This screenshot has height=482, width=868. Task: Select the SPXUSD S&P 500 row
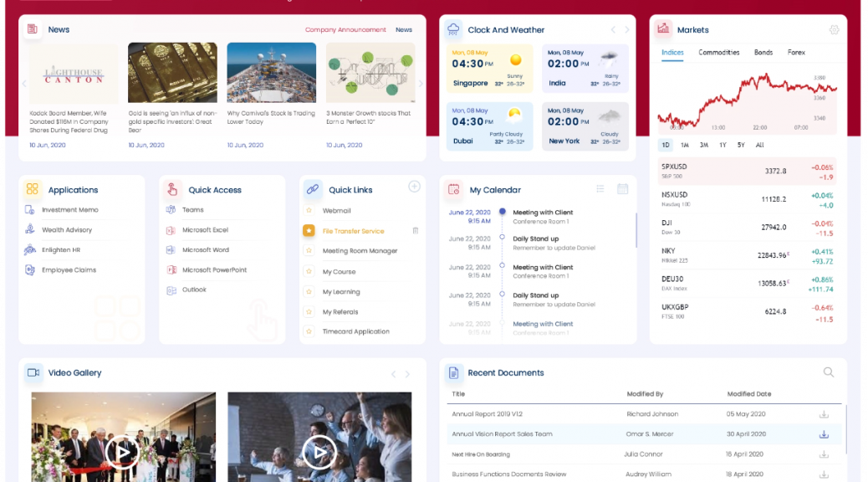click(747, 172)
